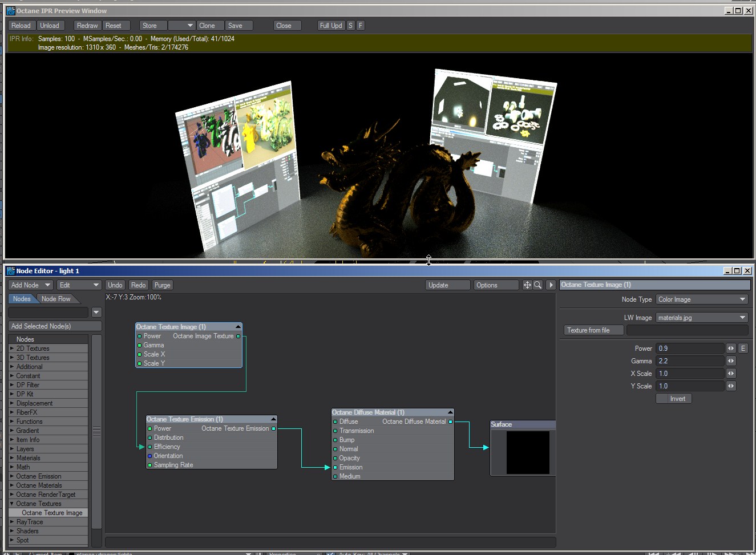Toggle the F button in IPR toolbar
Viewport: 756px width, 555px height.
pos(360,26)
